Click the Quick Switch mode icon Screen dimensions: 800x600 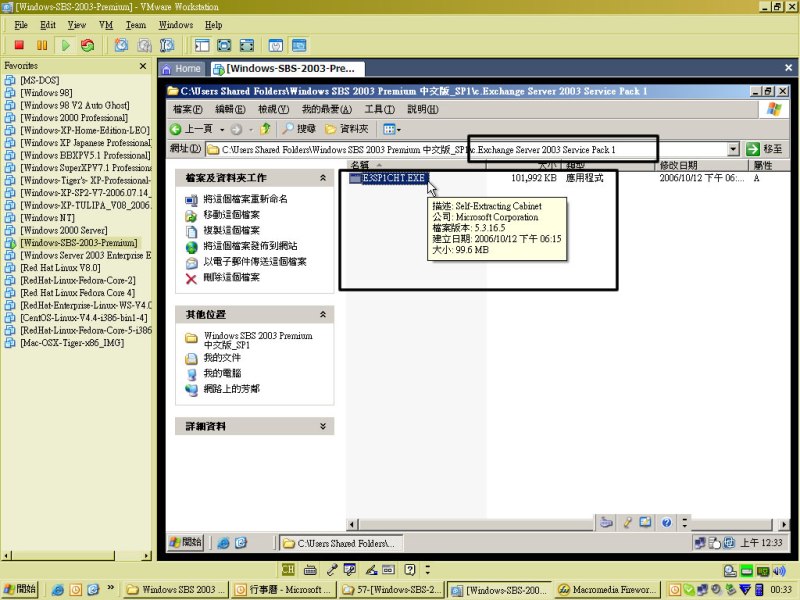246,45
